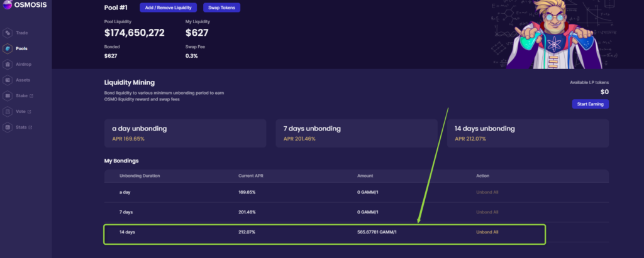Image resolution: width=644 pixels, height=258 pixels.
Task: Click the Stats sidebar icon
Action: coord(8,127)
